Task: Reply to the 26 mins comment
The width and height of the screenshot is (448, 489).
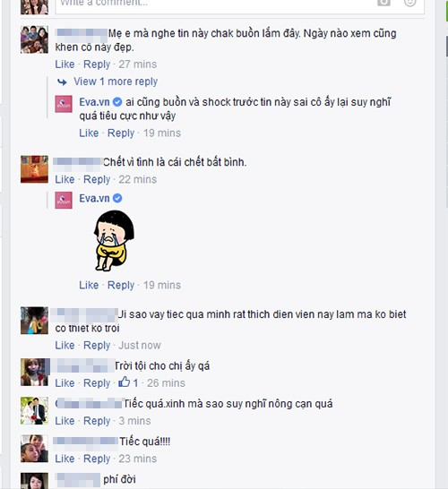Action: (x=97, y=383)
